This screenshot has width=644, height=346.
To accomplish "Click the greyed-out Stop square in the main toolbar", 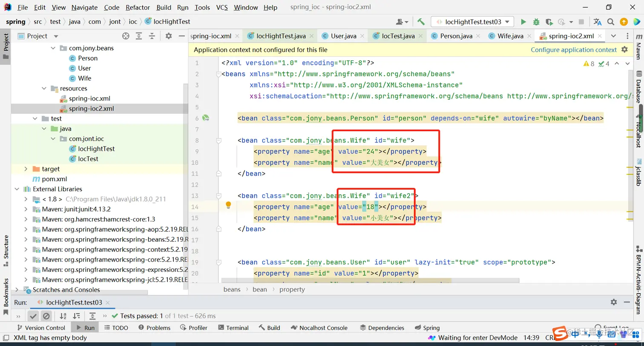I will pos(581,22).
